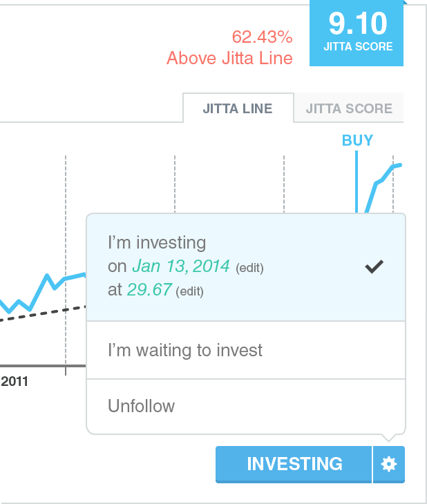Select Unfollow from the dropdown menu
Viewport: 427px width, 504px height.
pos(246,406)
